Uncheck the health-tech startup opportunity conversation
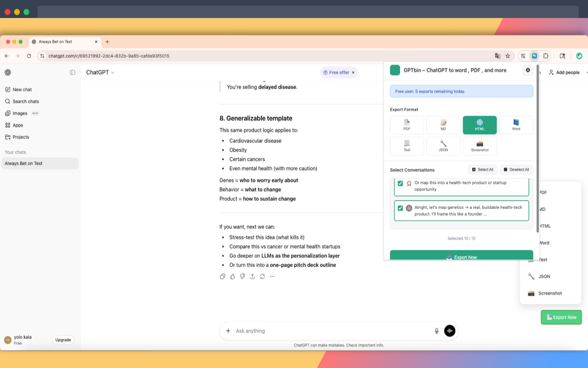The image size is (588, 368). pyautogui.click(x=400, y=183)
